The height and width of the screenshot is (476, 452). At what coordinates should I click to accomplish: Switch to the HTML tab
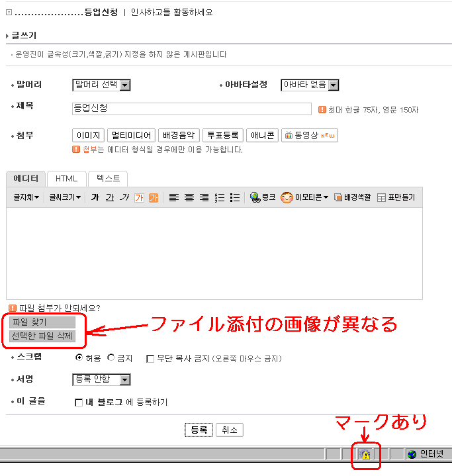pyautogui.click(x=66, y=179)
